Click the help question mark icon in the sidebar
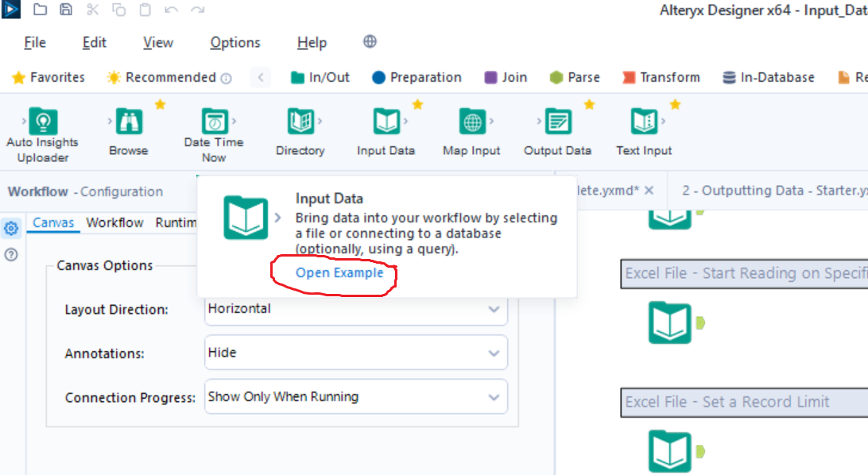Screen dimensions: 868x475 pyautogui.click(x=11, y=254)
